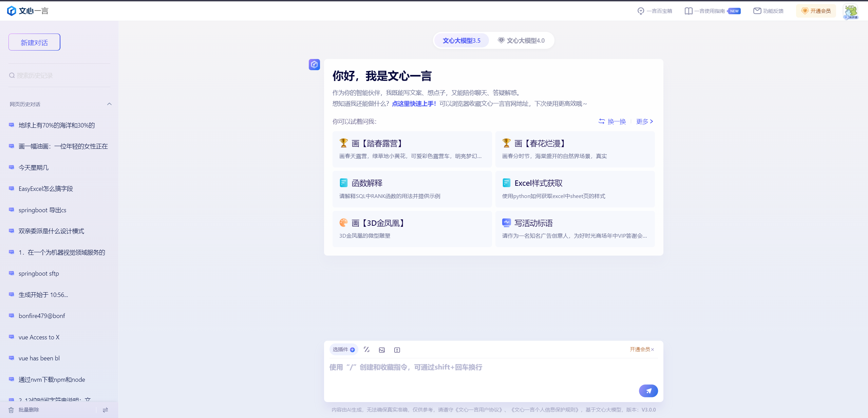Click the diamond icon in 开通会员 button

[805, 11]
